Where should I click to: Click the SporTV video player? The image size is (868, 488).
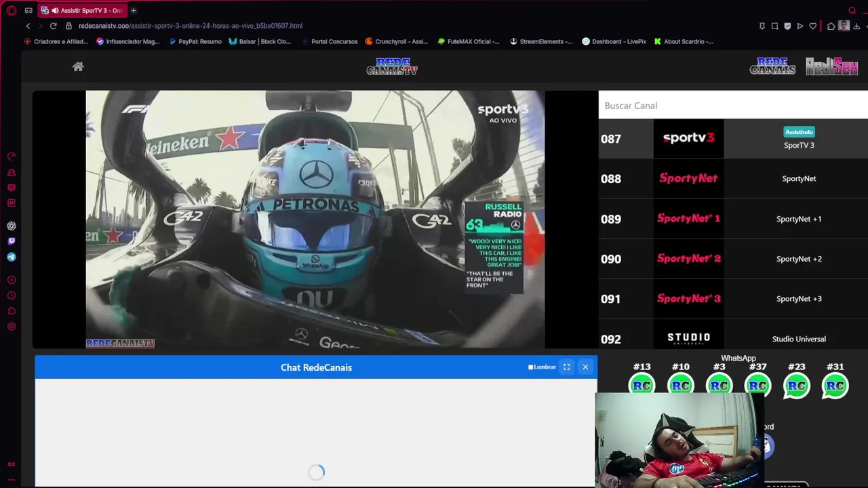tap(315, 220)
